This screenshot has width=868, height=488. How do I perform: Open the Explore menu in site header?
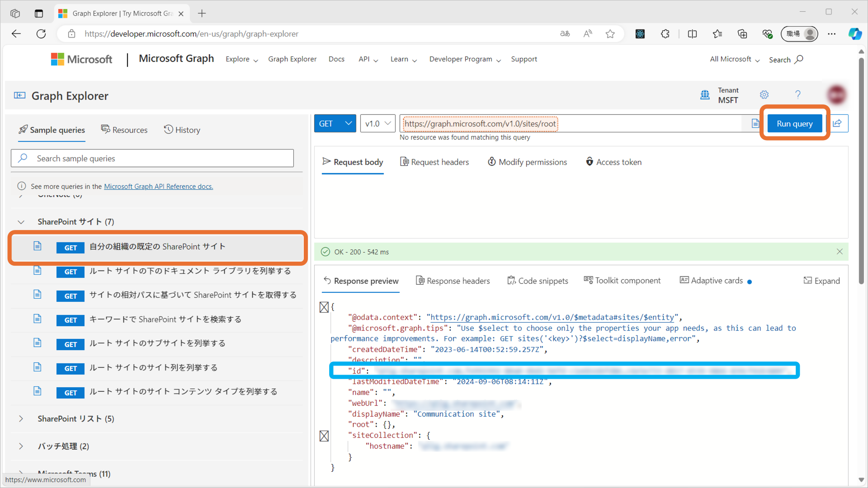242,59
